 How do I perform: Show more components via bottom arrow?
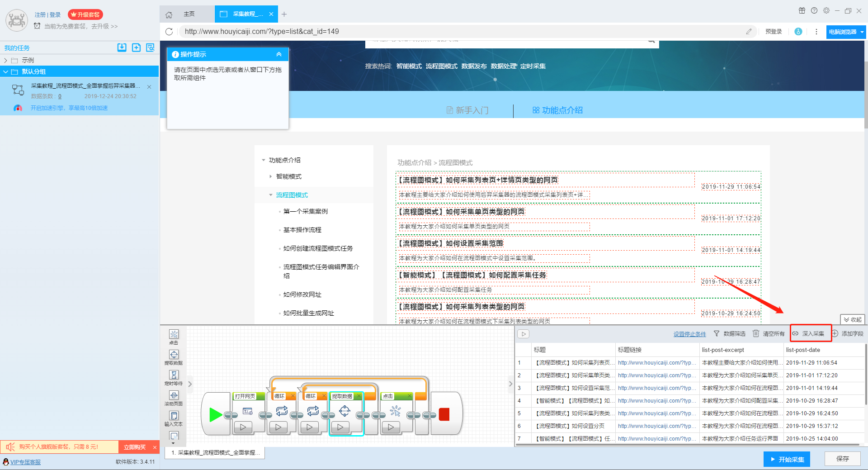174,444
